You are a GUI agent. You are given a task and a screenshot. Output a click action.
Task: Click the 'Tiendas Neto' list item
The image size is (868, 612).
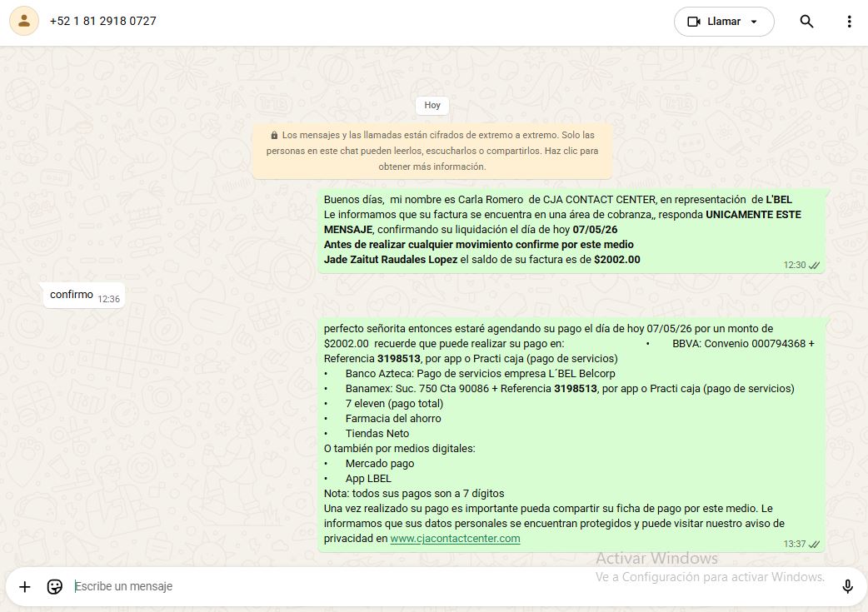[x=377, y=434]
